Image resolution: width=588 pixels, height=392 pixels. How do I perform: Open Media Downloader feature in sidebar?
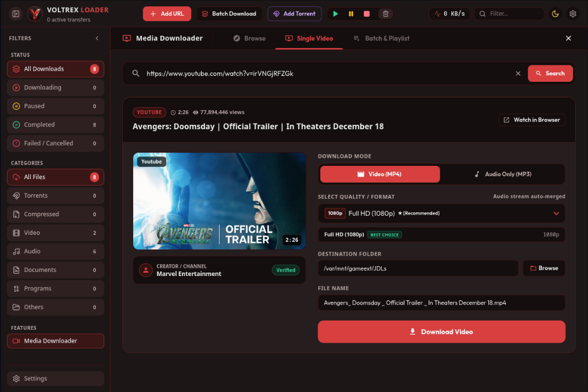click(56, 341)
